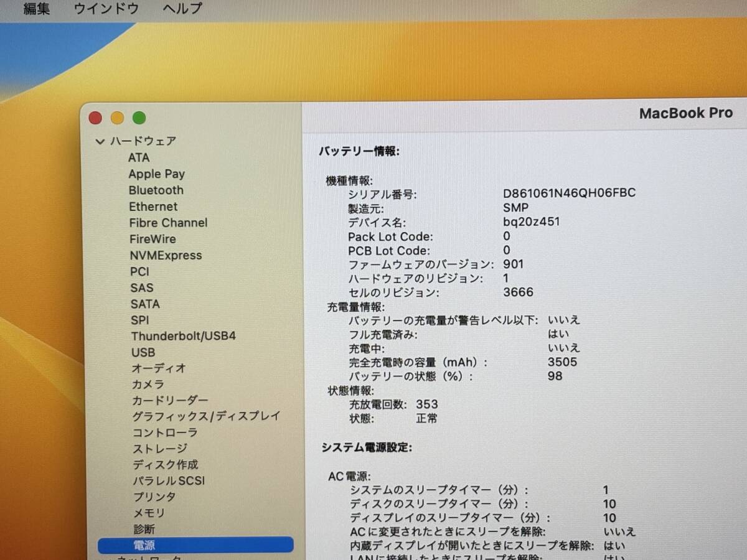Select Ethernet in the sidebar

point(153,207)
